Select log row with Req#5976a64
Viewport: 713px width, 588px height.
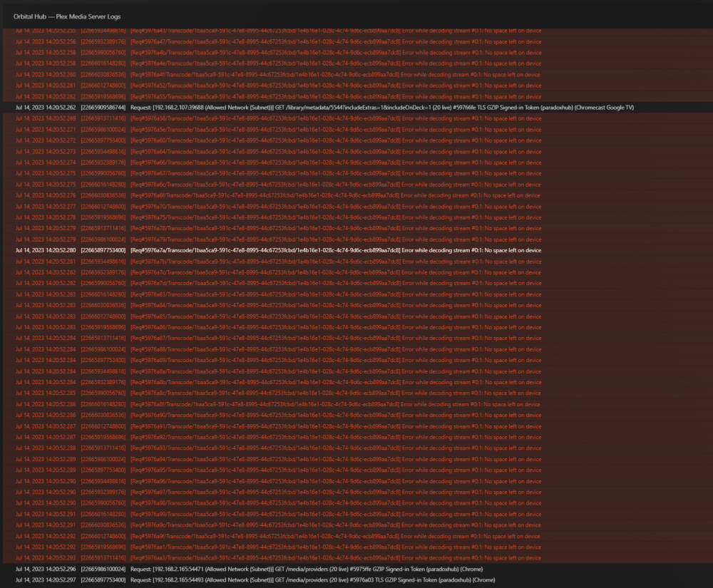356,152
